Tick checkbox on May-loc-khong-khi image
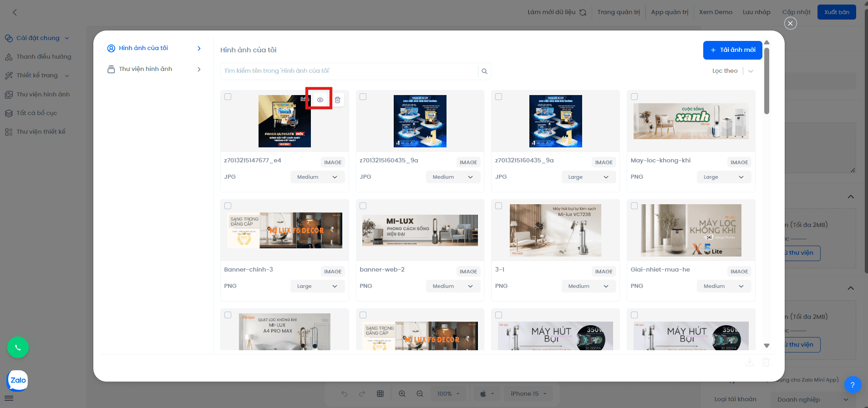 (634, 97)
